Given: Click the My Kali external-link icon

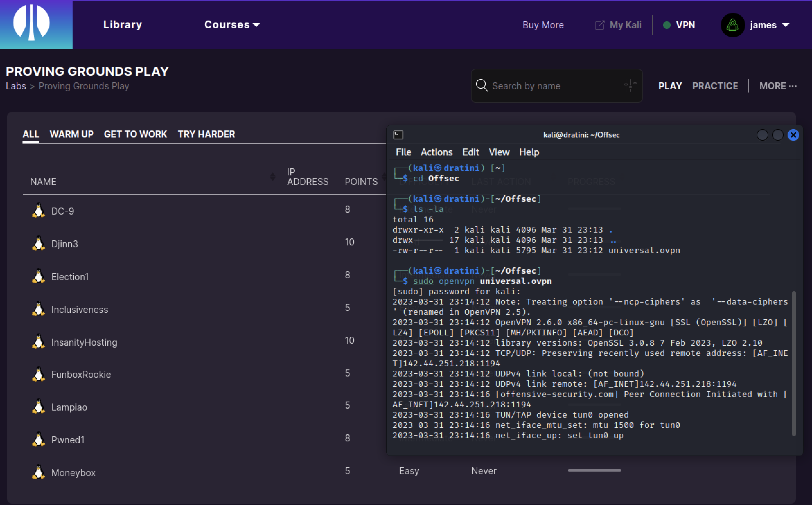Looking at the screenshot, I should pyautogui.click(x=600, y=25).
